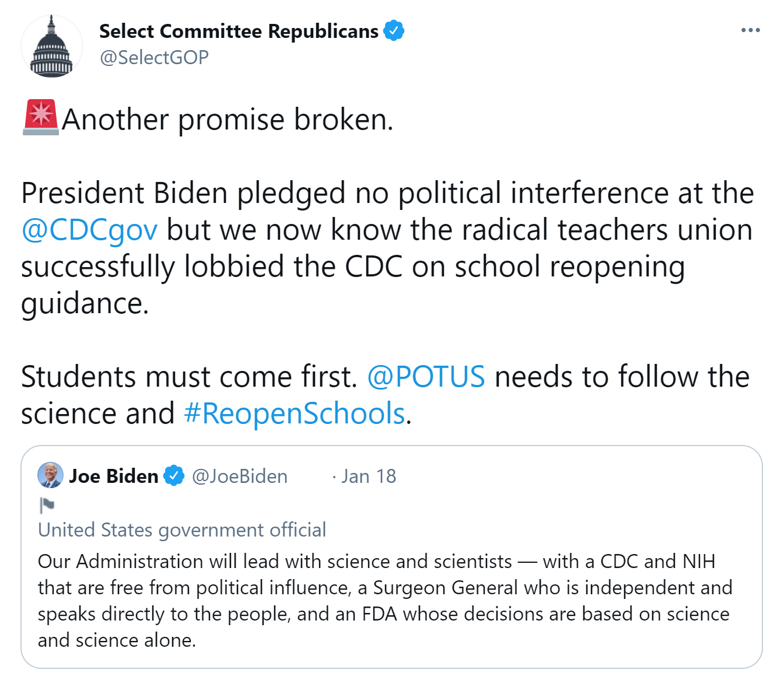Click the verified badge next to Joe Biden

coord(173,476)
